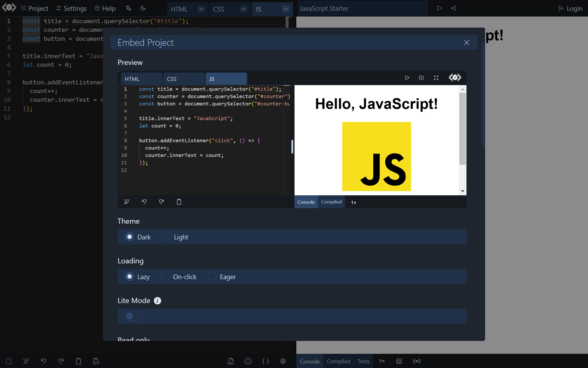Undo changes in the embed editor
The width and height of the screenshot is (588, 368).
coord(144,202)
